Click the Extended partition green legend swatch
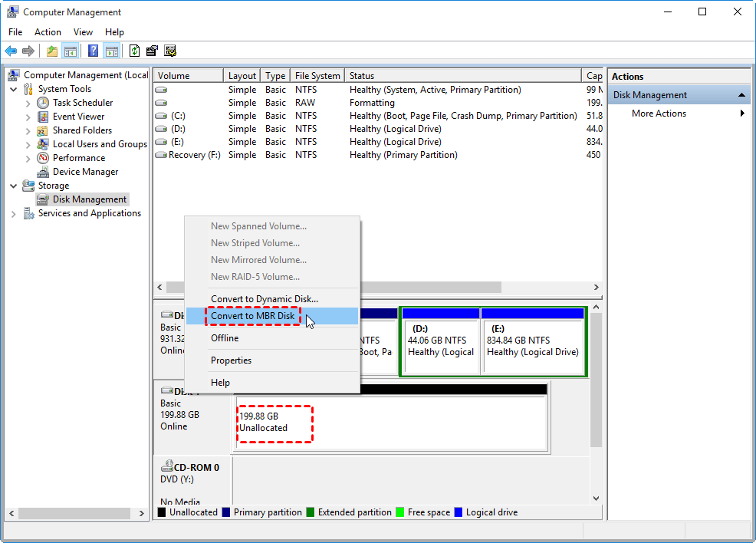Viewport: 756px width, 543px height. [x=311, y=512]
